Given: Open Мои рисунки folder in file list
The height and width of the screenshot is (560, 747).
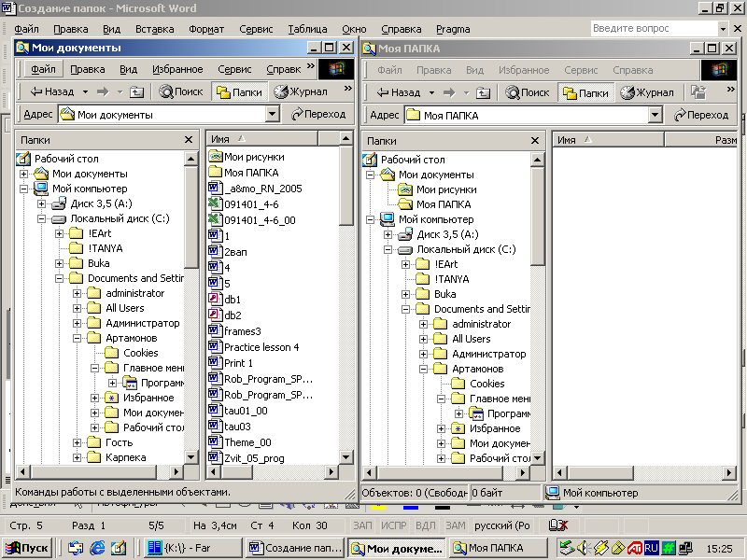Looking at the screenshot, I should 247,157.
